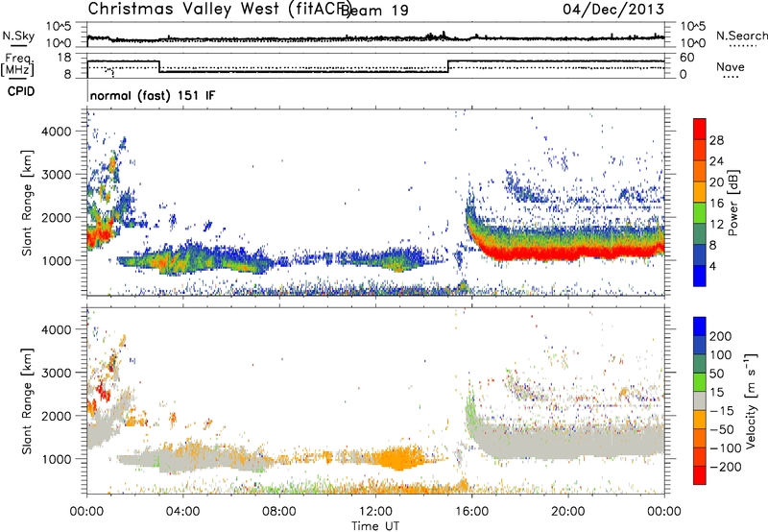This screenshot has width=768, height=532.
Task: Click the '12:00' time tick label
Action: point(375,512)
